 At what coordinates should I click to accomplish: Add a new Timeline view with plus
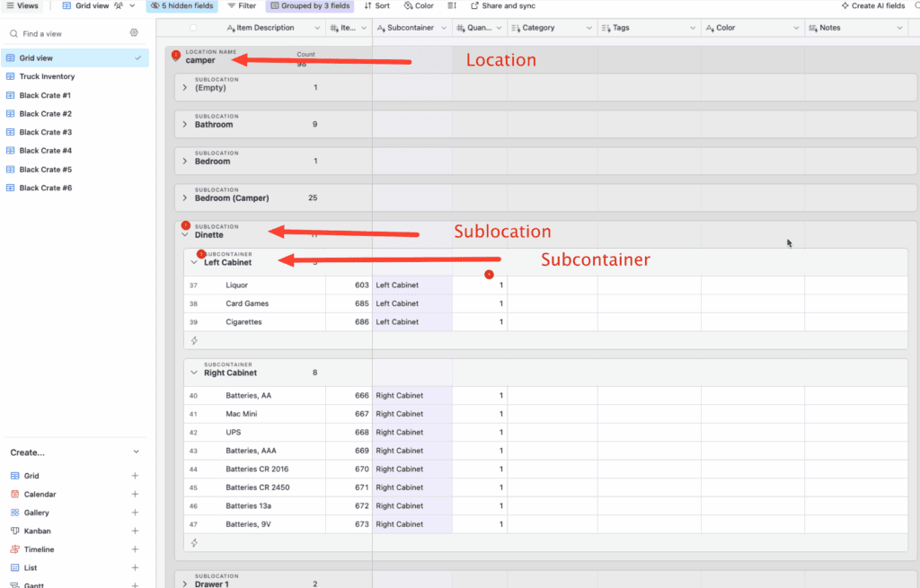coord(135,549)
